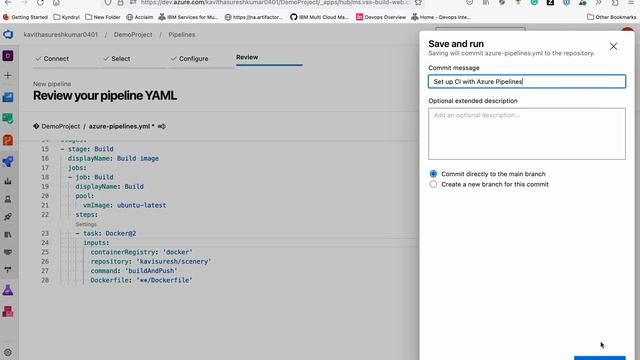Open the IBM Services for Mu... bookmark
This screenshot has height=360, width=640.
click(189, 17)
